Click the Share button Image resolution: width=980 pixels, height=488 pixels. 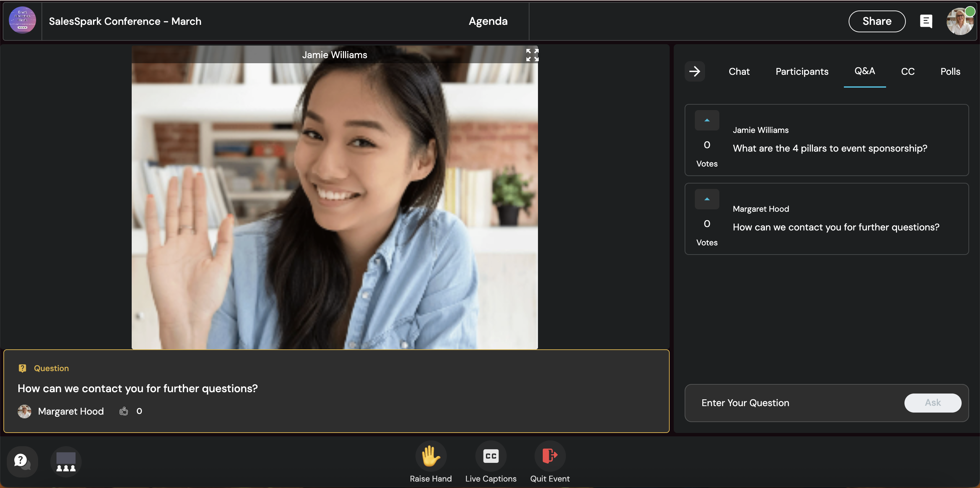pos(877,21)
